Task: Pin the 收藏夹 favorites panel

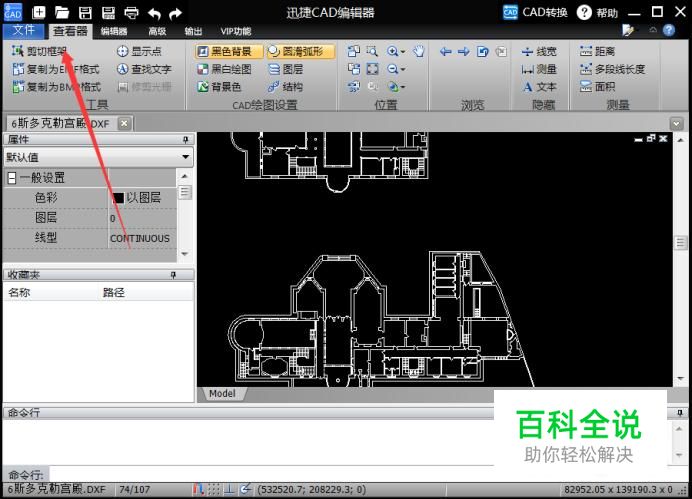Action: pyautogui.click(x=173, y=275)
